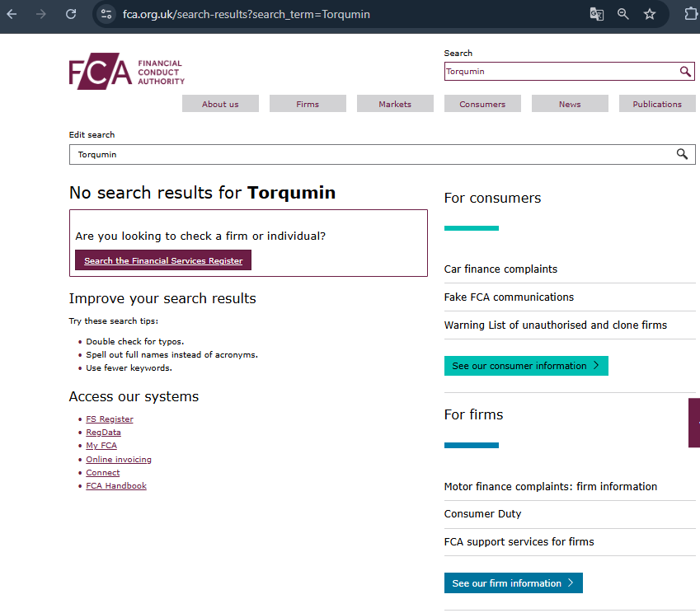
Task: Open Fake FCA communications
Action: 509,297
